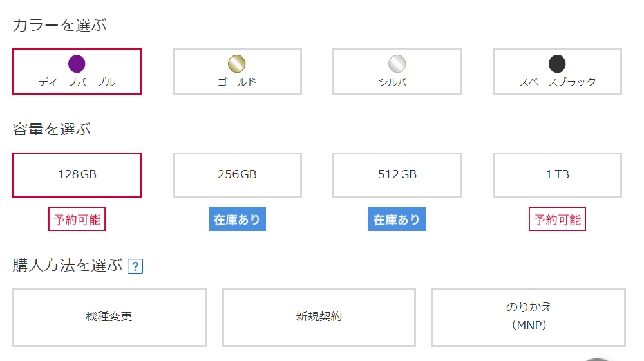Select the ディープパープル color option box

[77, 72]
